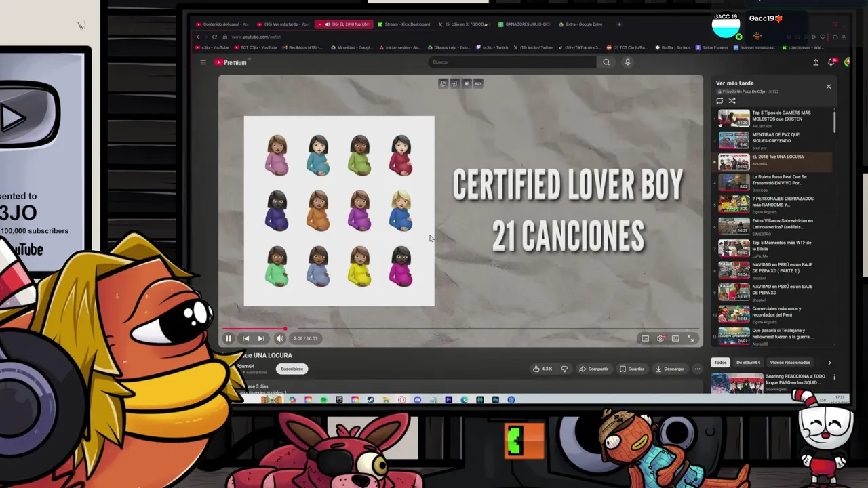Image resolution: width=868 pixels, height=488 pixels.
Task: Reload the page with the refresh icon
Action: (214, 37)
